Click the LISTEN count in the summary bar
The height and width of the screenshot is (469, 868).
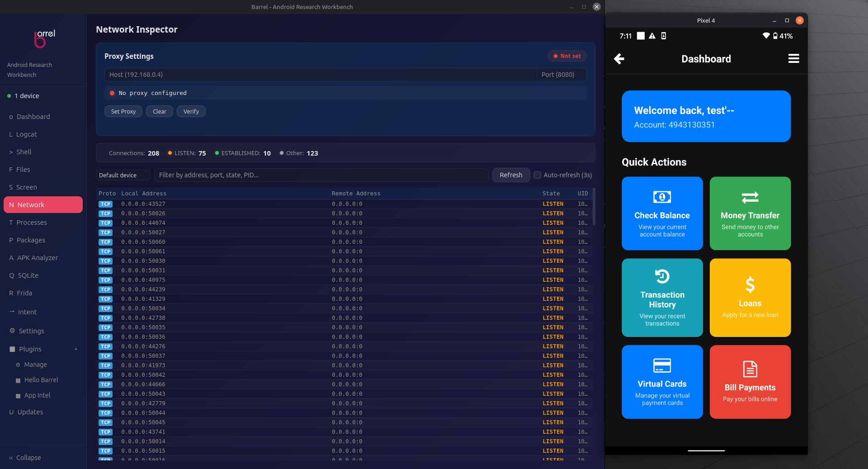coord(187,153)
